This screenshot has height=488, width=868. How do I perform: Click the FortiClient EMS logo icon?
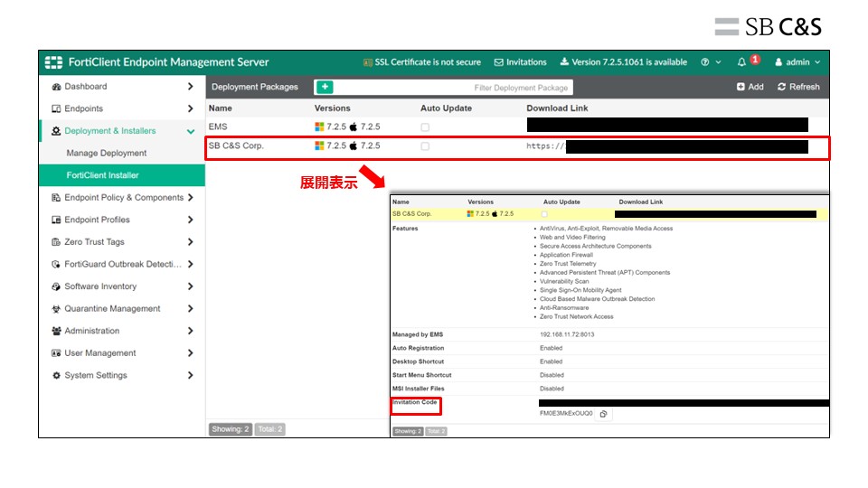click(53, 62)
